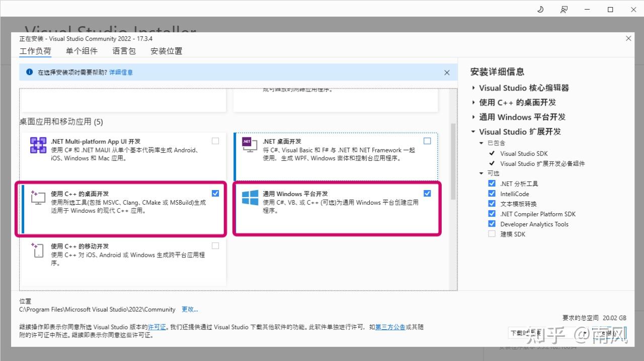Enable the 建模 SDK checkbox

click(492, 233)
